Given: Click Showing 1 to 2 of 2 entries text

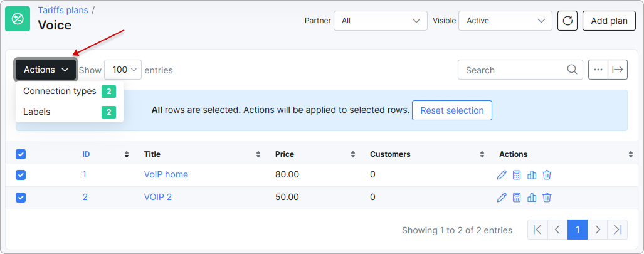Looking at the screenshot, I should [x=457, y=230].
